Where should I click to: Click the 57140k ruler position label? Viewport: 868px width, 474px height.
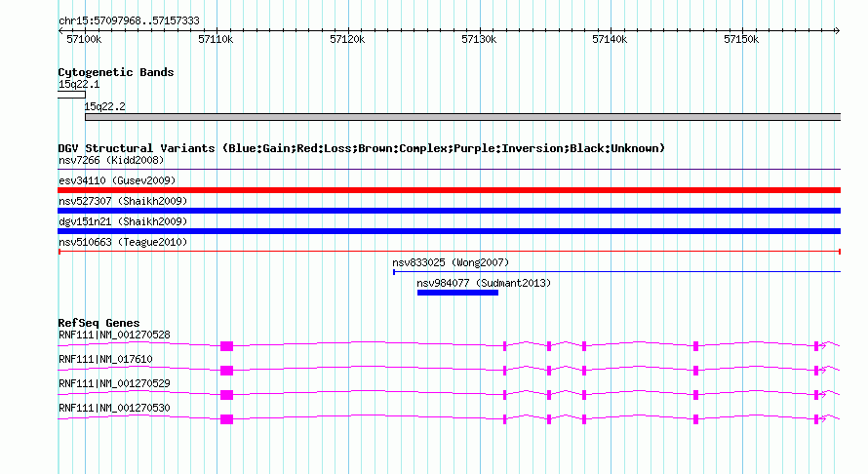pos(610,39)
